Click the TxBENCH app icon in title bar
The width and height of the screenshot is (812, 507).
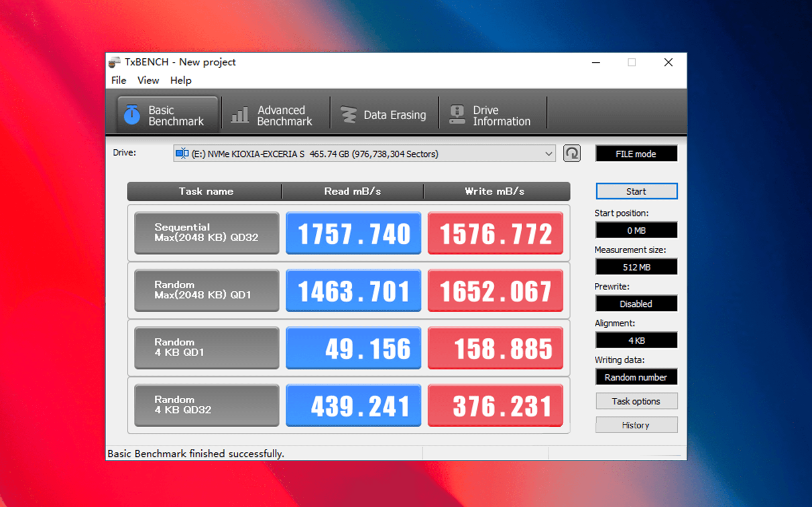(x=114, y=62)
